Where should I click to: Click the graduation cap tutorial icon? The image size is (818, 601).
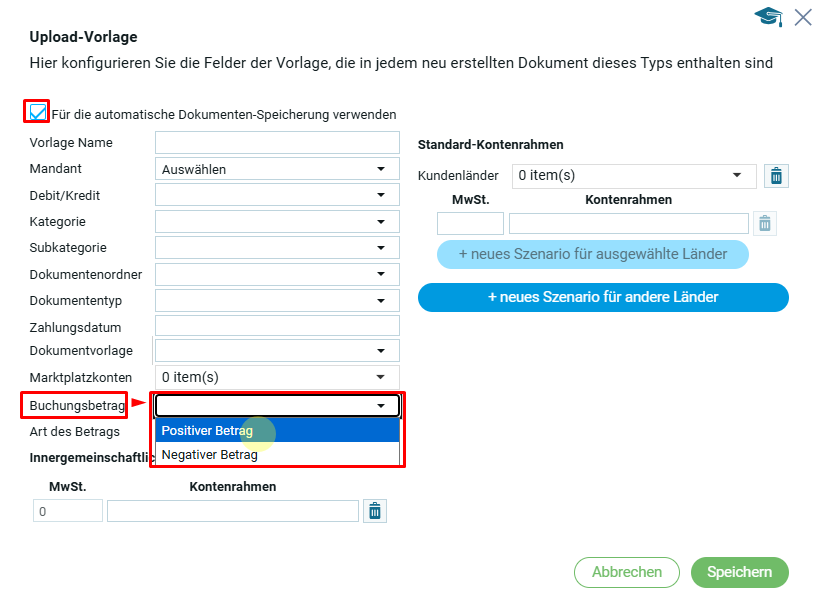768,16
